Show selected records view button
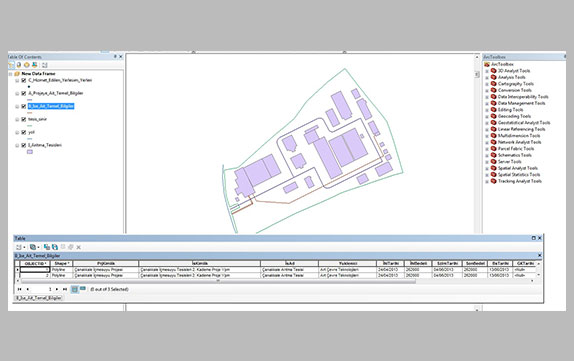Viewport: 574px width, 361px height. (x=83, y=289)
